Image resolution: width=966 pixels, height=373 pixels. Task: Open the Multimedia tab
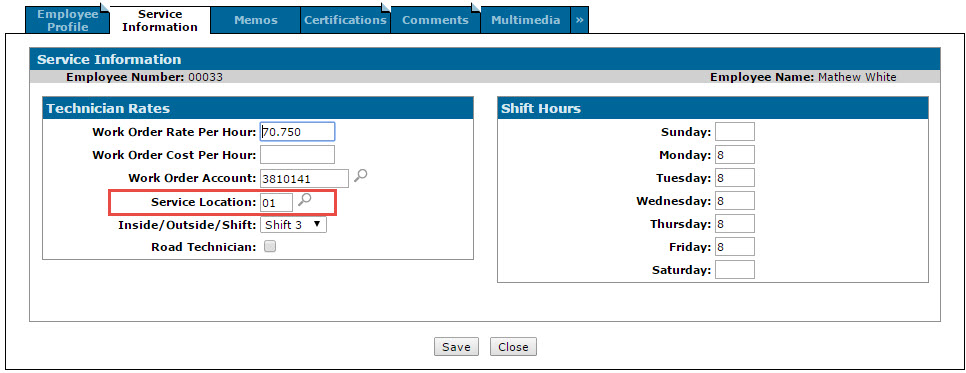coord(526,20)
